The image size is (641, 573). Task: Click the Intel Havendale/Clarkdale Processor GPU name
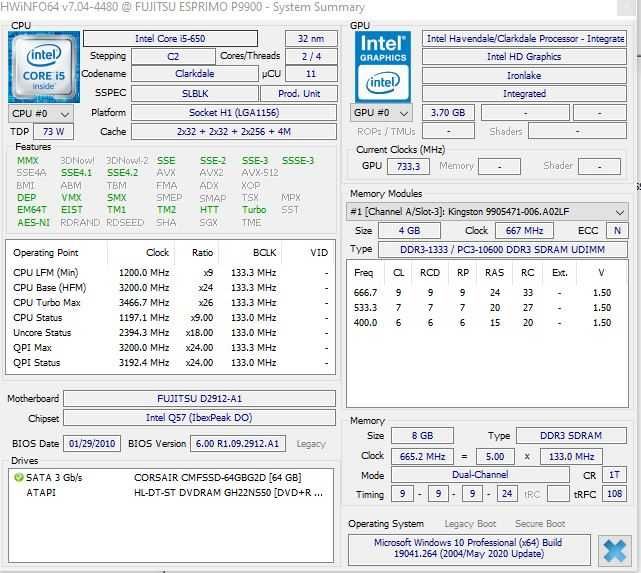524,39
